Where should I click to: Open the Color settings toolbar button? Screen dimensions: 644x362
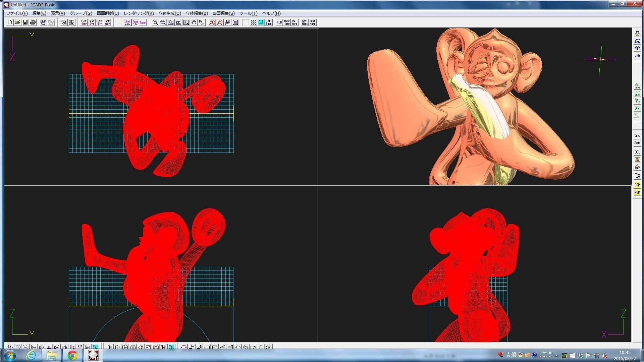tap(143, 22)
